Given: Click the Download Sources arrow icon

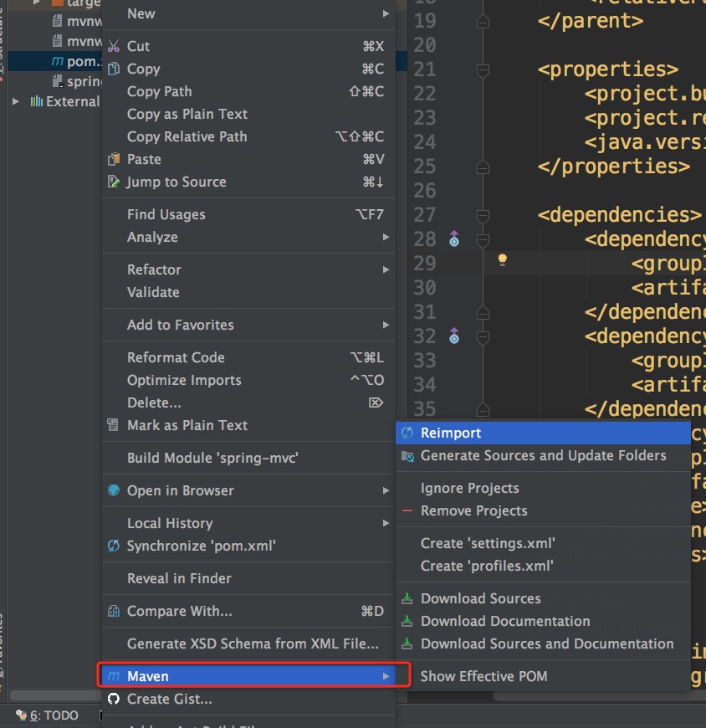Looking at the screenshot, I should tap(407, 598).
